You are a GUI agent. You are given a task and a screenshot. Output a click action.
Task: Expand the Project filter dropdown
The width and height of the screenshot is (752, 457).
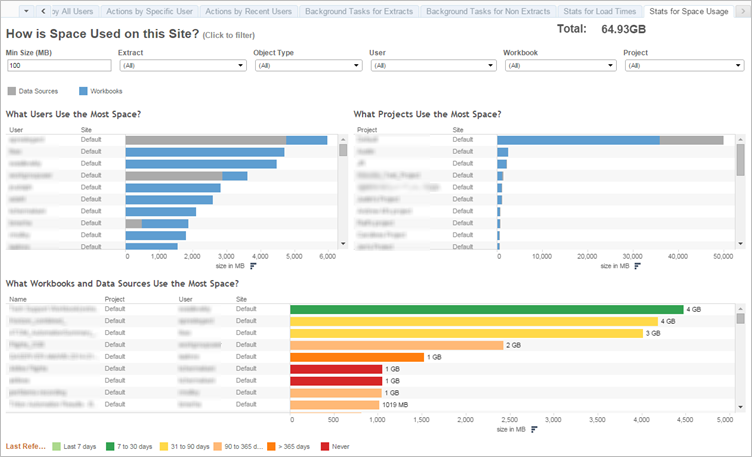pos(684,65)
